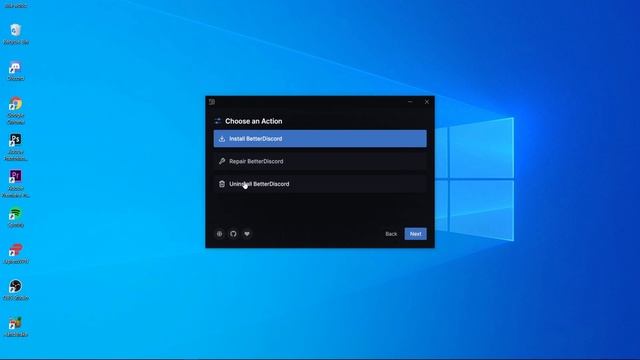Viewport: 640px width, 360px height.
Task: Select Install BetterDiscord option
Action: pos(320,139)
